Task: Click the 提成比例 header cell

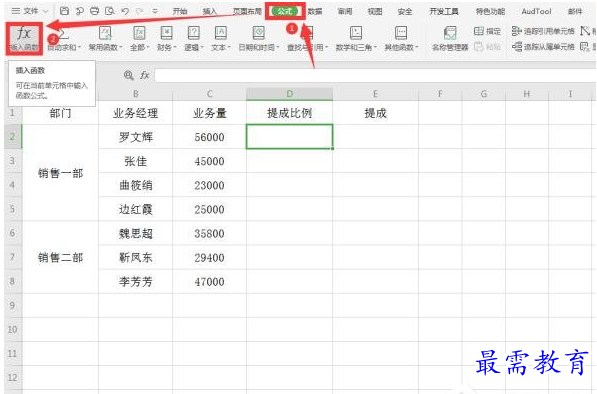Action: click(x=290, y=113)
